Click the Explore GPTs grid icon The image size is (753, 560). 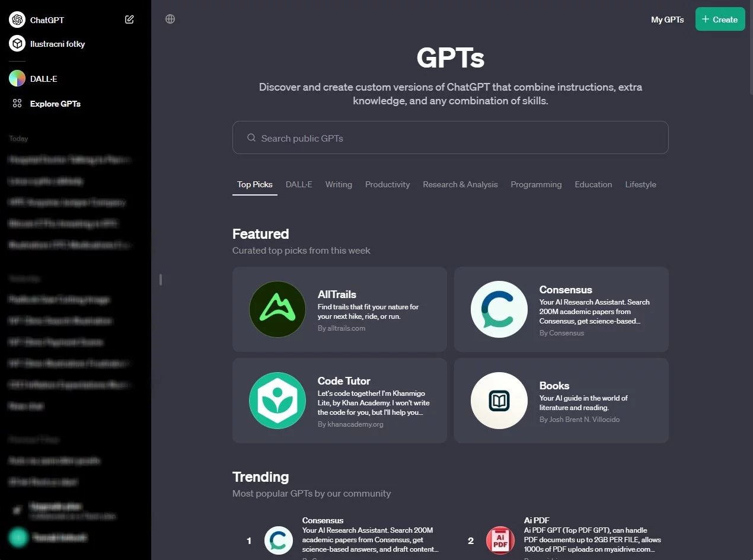[17, 104]
